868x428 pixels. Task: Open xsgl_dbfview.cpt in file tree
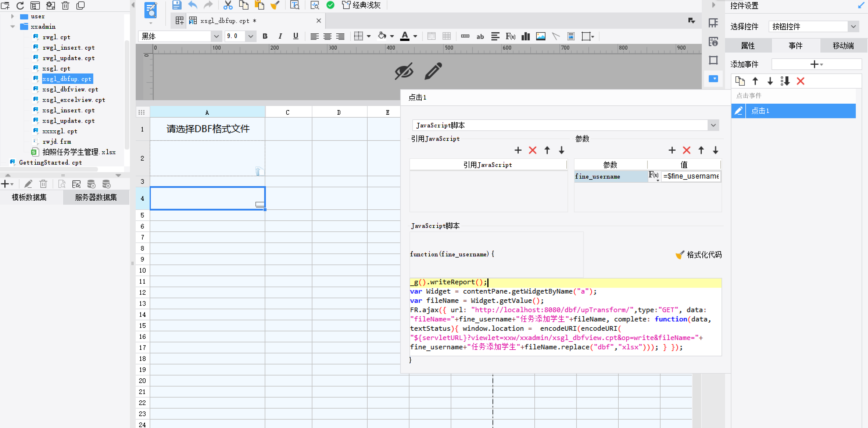(x=70, y=89)
